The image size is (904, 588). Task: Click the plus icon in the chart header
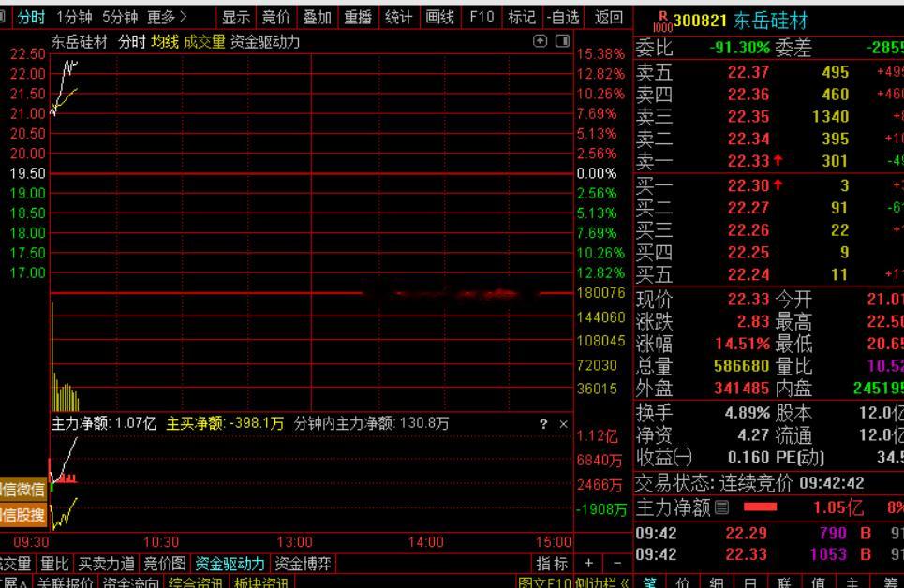click(540, 41)
